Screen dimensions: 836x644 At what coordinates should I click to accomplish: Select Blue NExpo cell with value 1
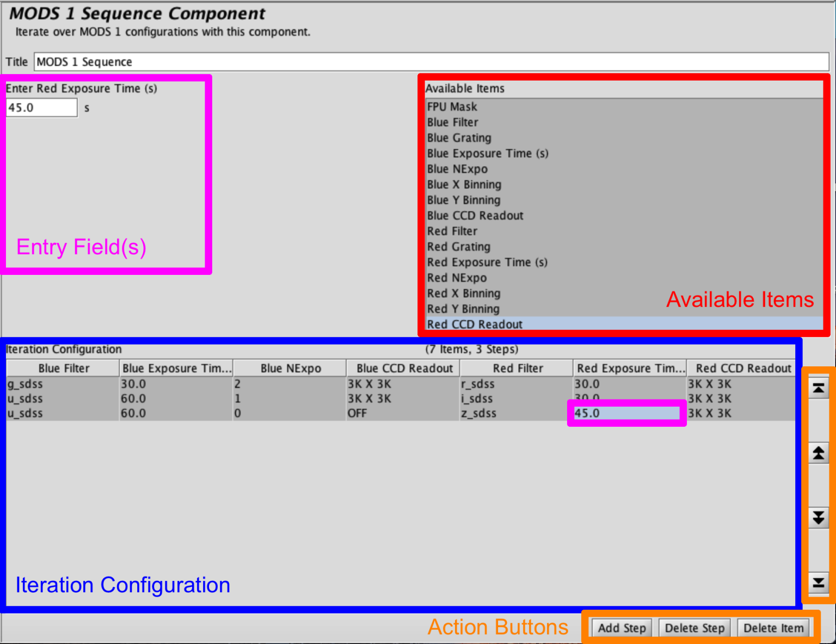coord(290,398)
